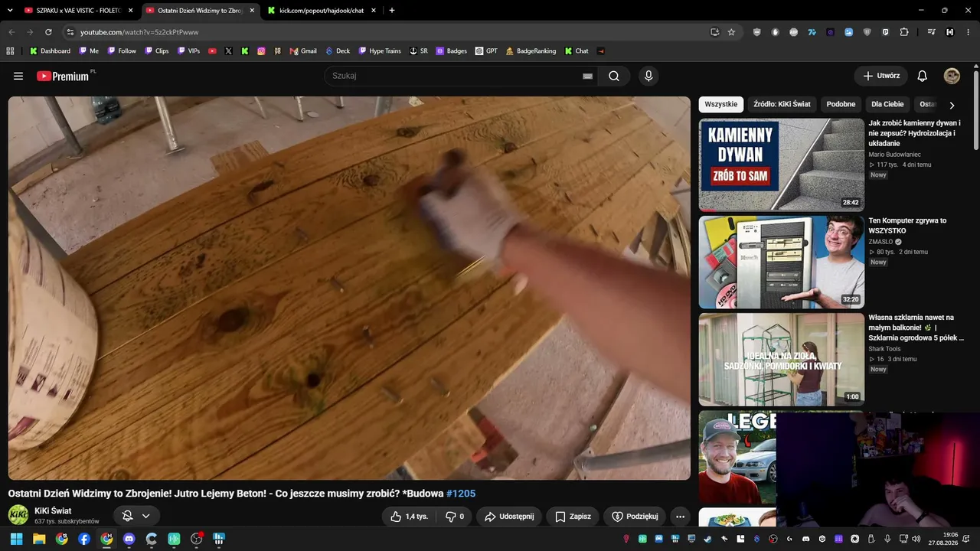Open the Kamienny Dywan video thumbnail
Viewport: 980px width, 551px height.
pyautogui.click(x=781, y=165)
